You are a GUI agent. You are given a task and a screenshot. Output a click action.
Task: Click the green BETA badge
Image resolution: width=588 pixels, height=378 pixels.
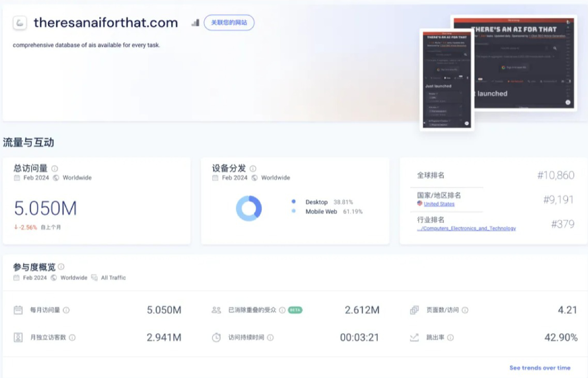point(295,310)
